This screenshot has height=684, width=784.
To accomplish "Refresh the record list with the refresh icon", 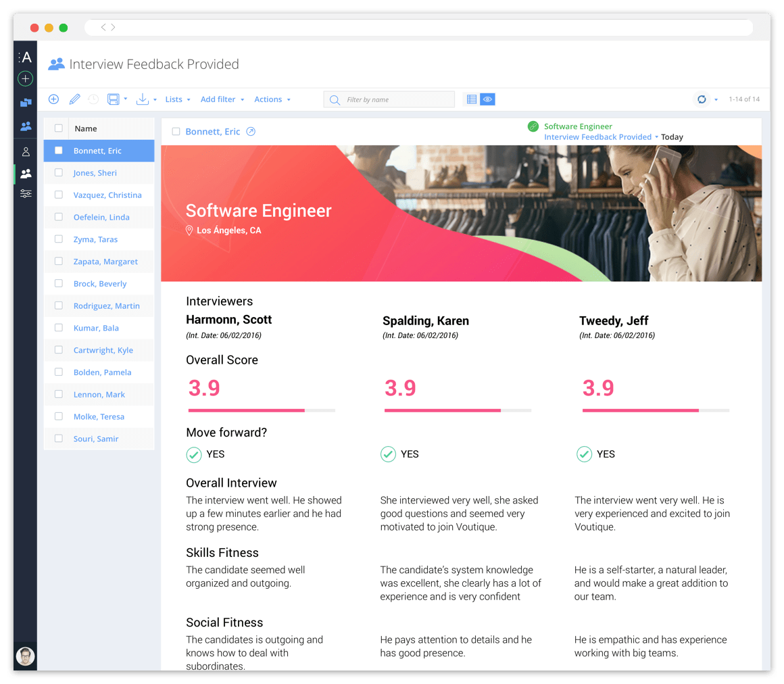I will (702, 99).
